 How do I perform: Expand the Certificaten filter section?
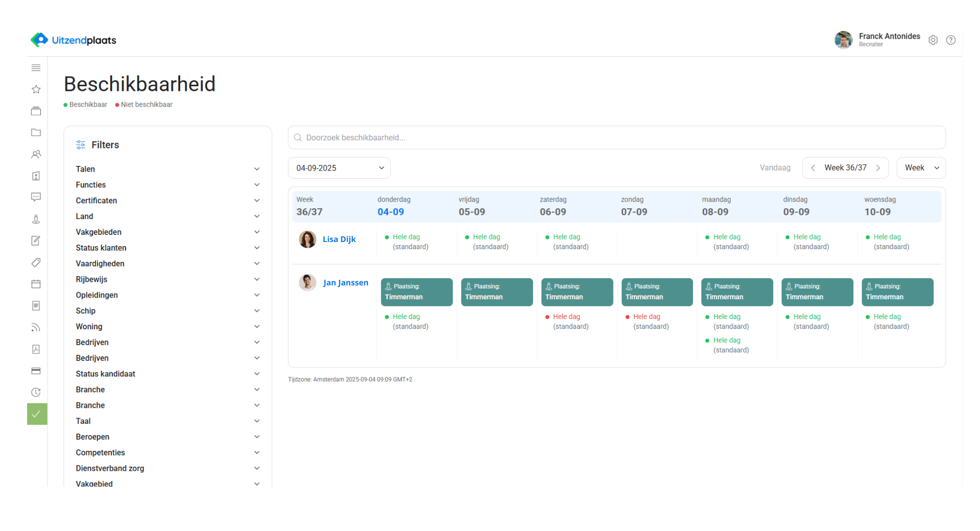coord(167,201)
